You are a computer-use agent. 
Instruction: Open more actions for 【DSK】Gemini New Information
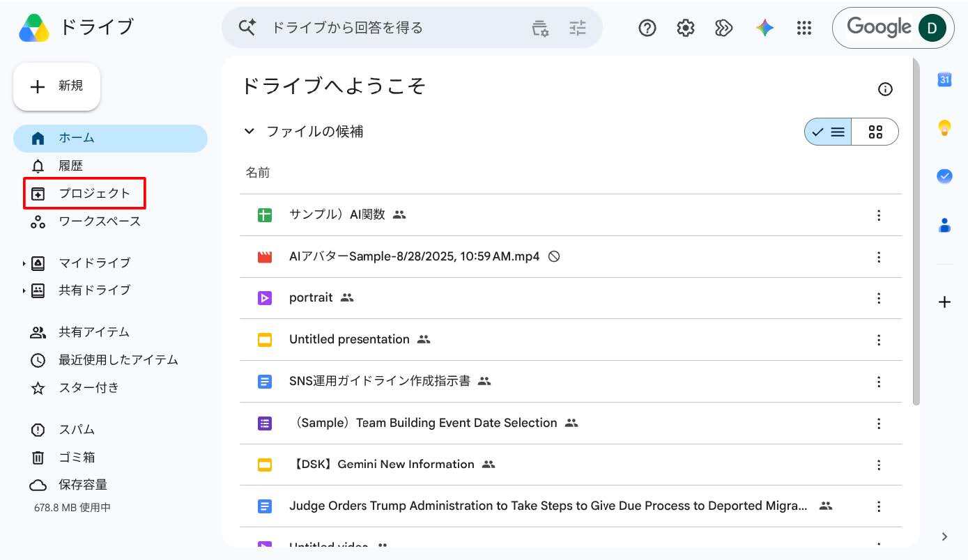point(879,465)
